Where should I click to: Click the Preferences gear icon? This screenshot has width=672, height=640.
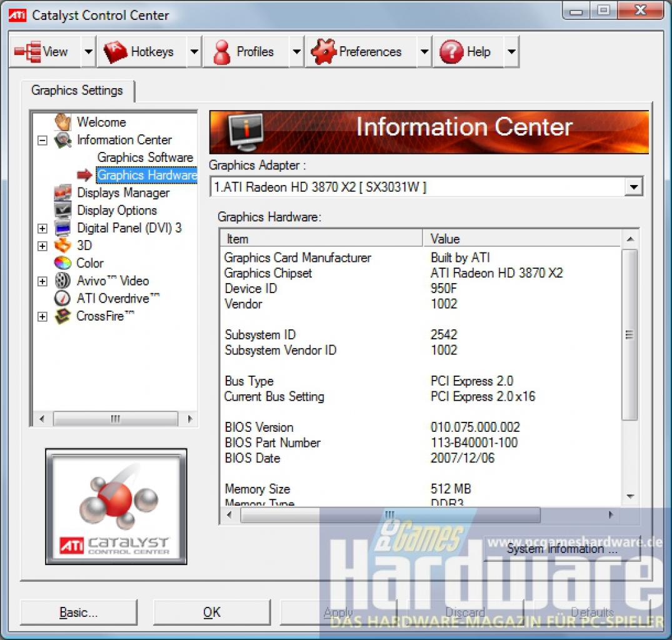coord(324,51)
